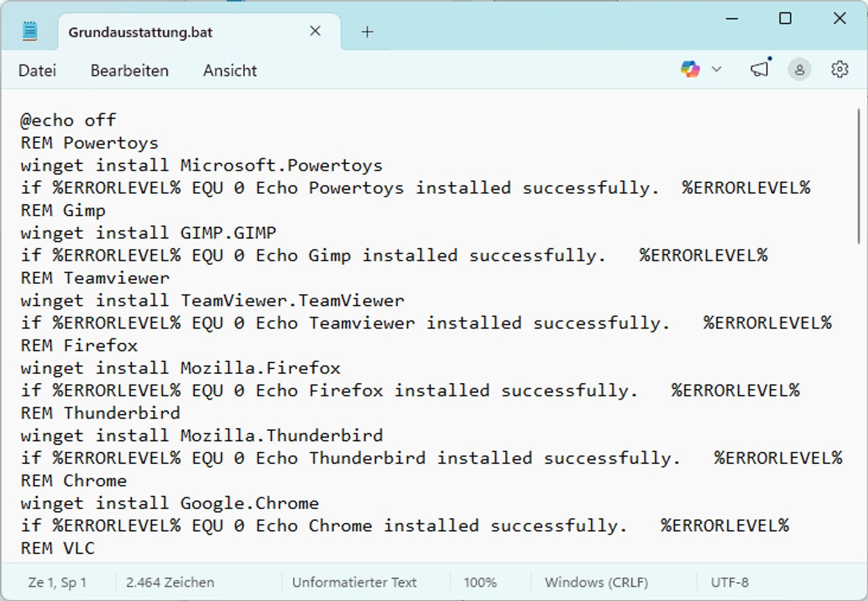
Task: Open the Bearbeiten menu
Action: (x=130, y=70)
